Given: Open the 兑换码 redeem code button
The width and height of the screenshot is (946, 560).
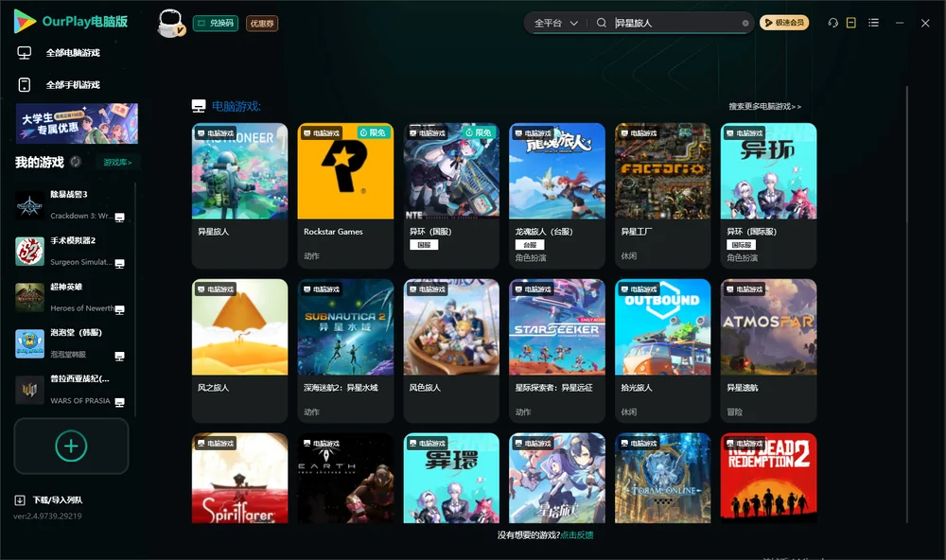Looking at the screenshot, I should tap(216, 24).
